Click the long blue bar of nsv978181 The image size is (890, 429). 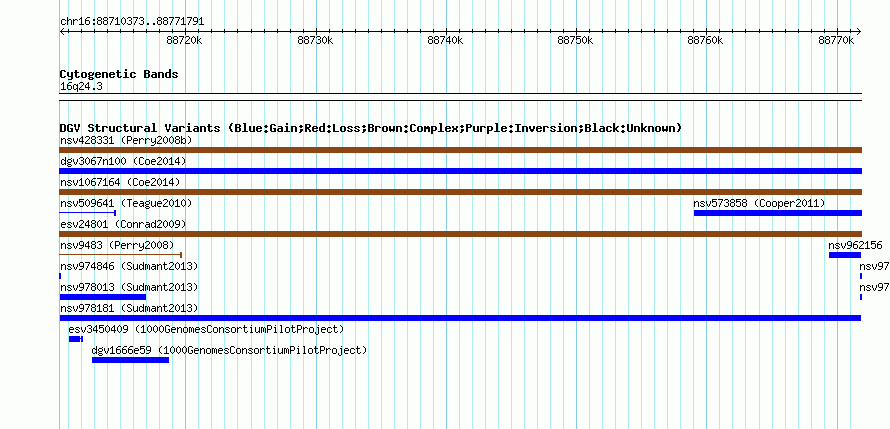(460, 318)
